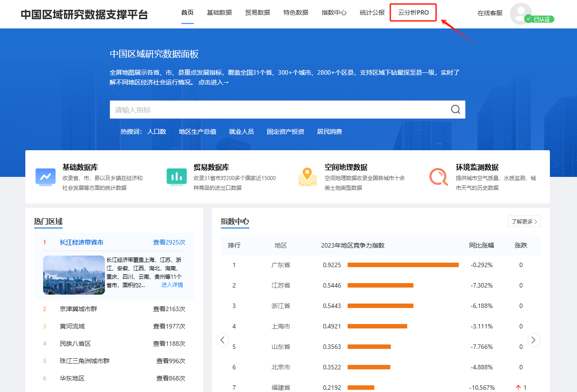Click the 长江经济带 city skyline thumbnail
Screen dimensions: 577x392
coord(74,275)
